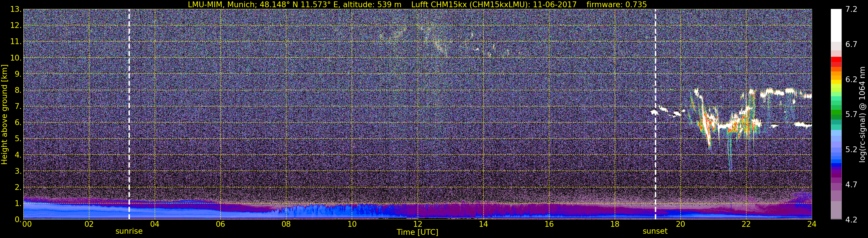868x238 pixels.
Task: Click the '22' time tick label
Action: (x=746, y=224)
